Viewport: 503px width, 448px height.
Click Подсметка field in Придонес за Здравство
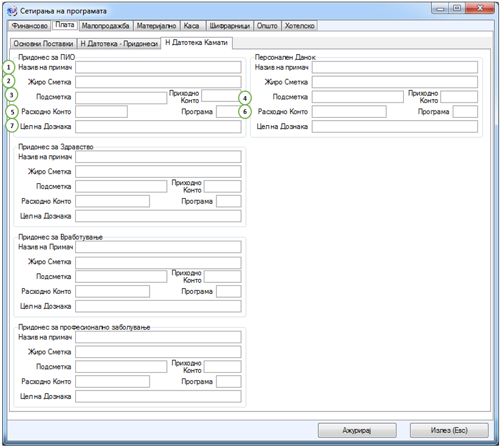pyautogui.click(x=120, y=186)
